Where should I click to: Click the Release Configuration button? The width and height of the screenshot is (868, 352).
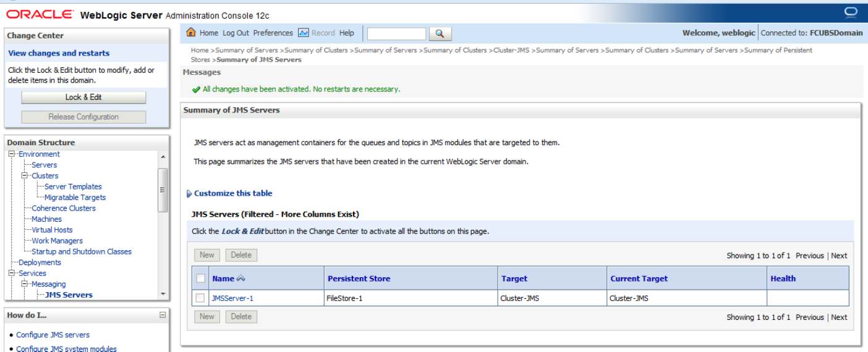tap(83, 117)
